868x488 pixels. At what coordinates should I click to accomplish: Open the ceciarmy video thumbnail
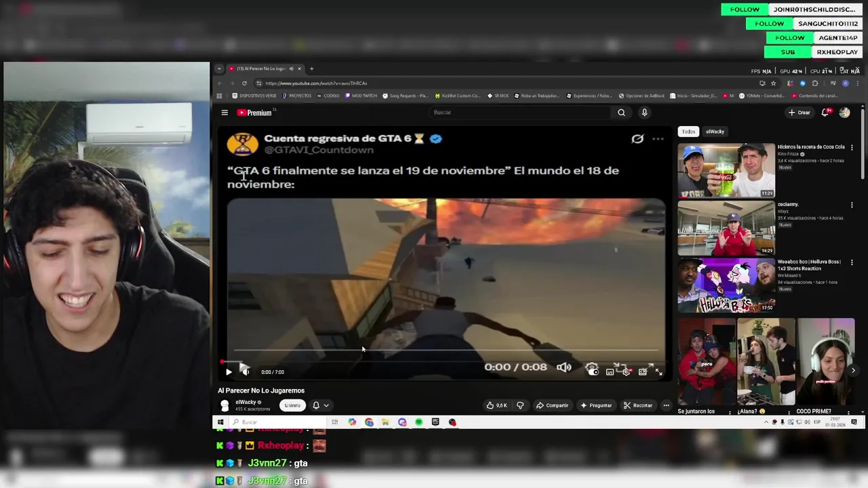(x=726, y=228)
